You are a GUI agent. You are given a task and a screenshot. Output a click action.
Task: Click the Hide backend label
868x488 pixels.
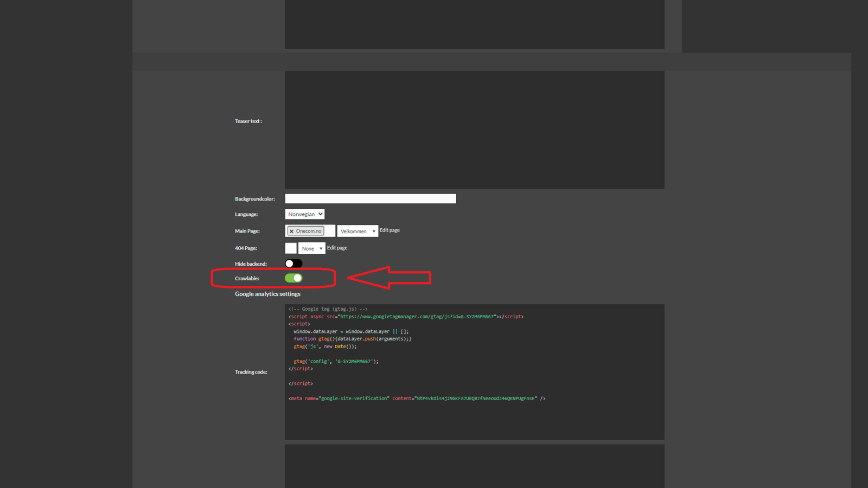pyautogui.click(x=251, y=264)
